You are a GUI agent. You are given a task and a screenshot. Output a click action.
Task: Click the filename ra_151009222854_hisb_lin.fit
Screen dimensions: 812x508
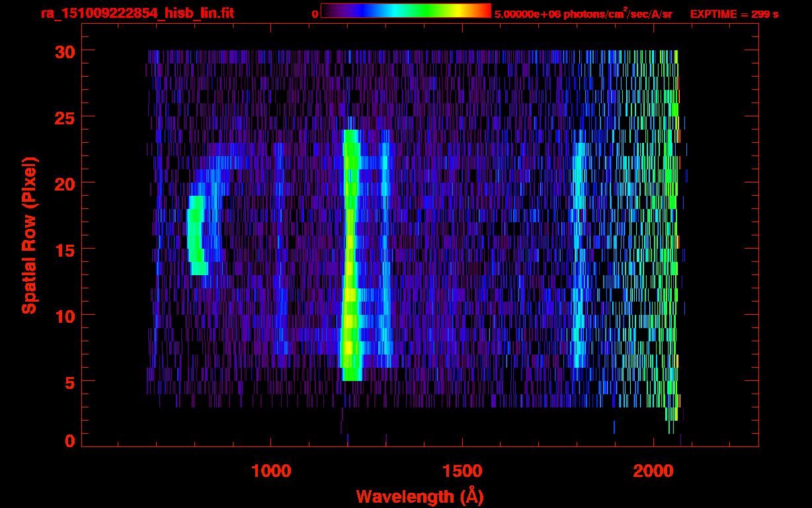(138, 13)
